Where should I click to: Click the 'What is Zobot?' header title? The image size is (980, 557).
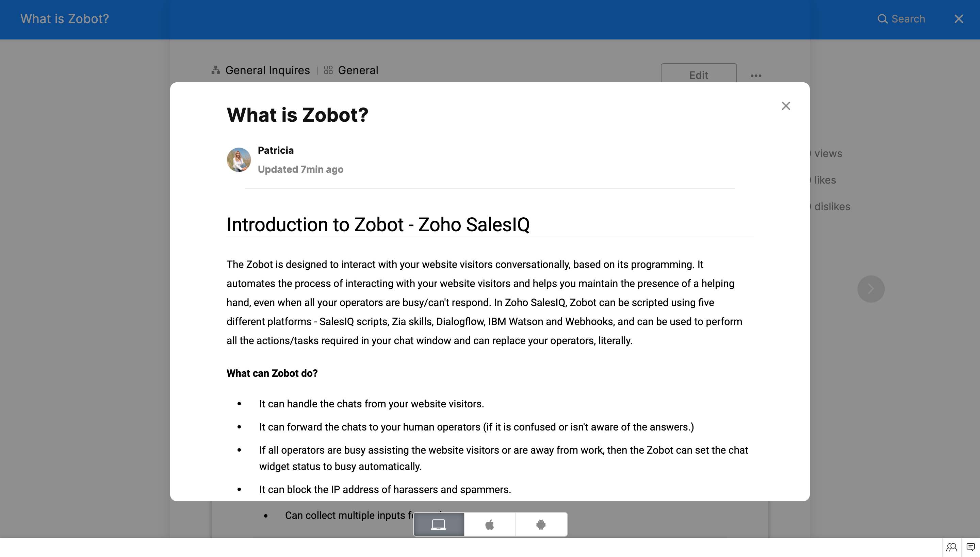(x=65, y=19)
